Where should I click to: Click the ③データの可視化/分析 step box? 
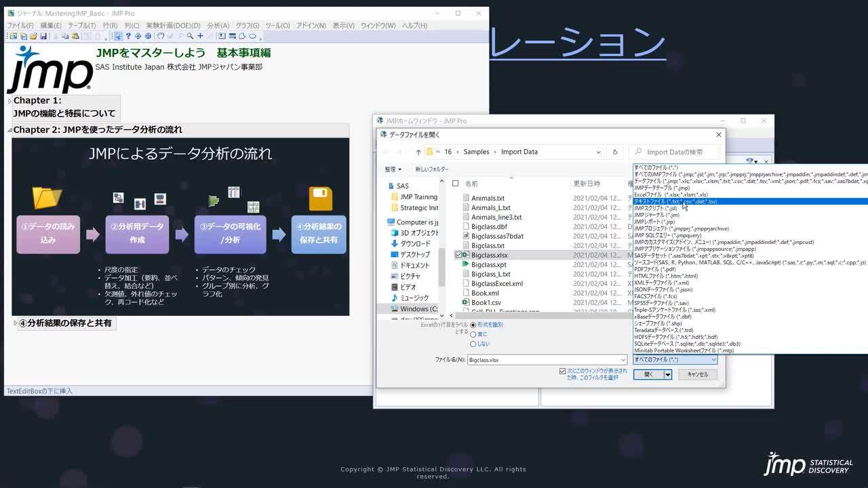tap(230, 234)
